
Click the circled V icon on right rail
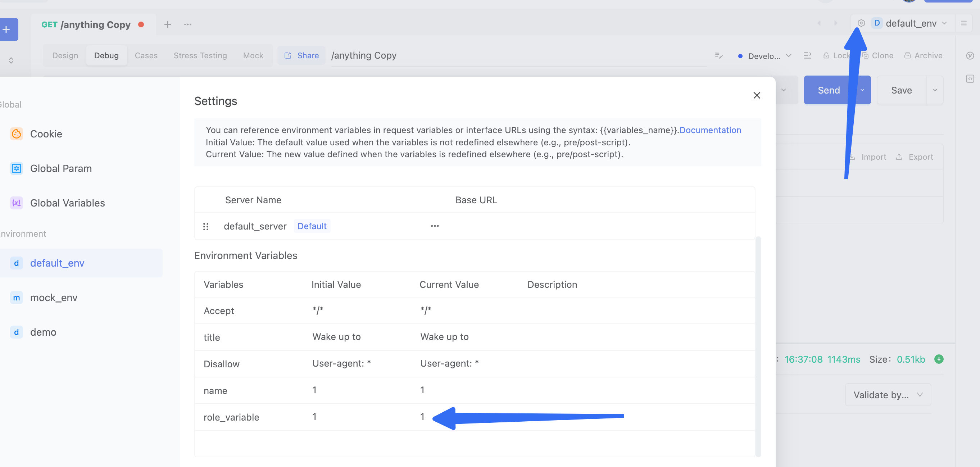coord(970,55)
